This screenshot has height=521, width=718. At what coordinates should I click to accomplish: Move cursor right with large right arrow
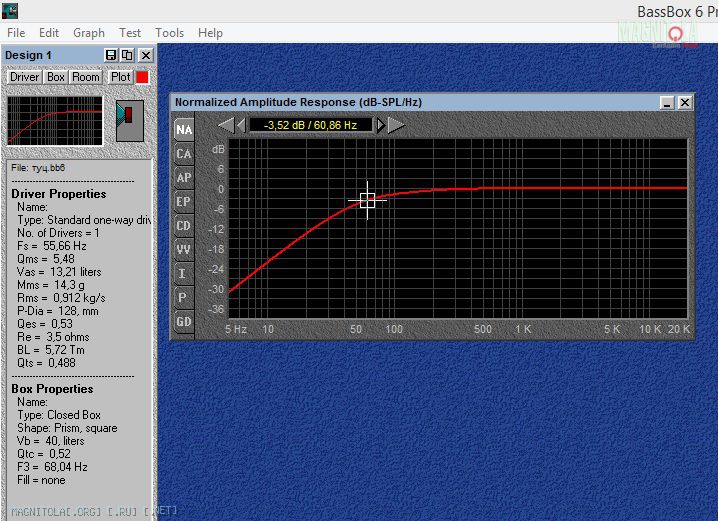pyautogui.click(x=396, y=125)
